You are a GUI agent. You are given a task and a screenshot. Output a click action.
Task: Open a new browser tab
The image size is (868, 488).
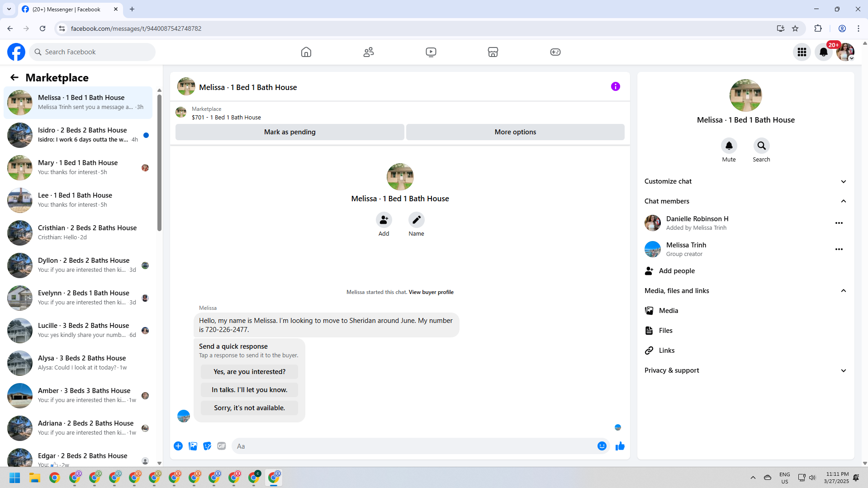coord(132,9)
